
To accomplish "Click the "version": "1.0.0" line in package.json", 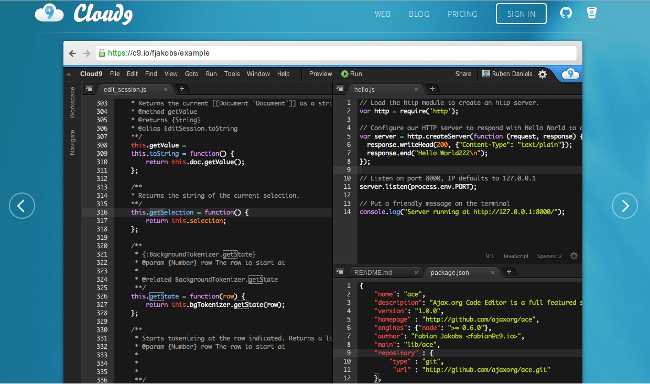I will coord(408,311).
